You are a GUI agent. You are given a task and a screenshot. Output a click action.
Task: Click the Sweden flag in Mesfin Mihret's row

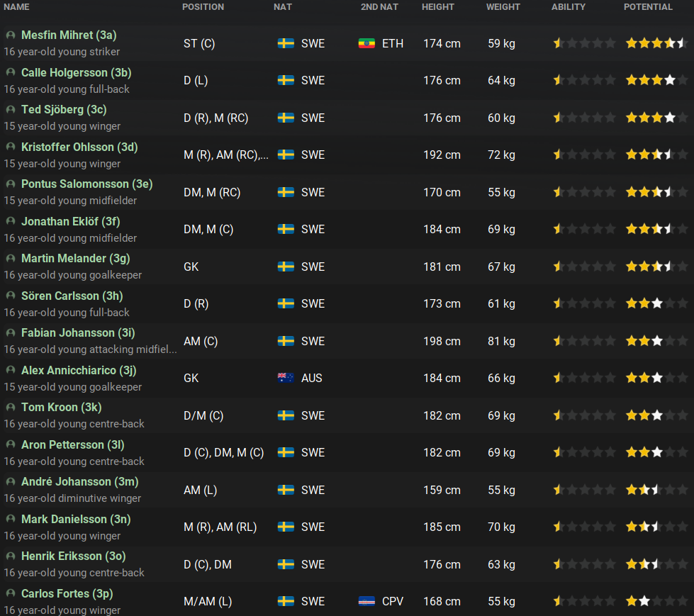[x=286, y=43]
